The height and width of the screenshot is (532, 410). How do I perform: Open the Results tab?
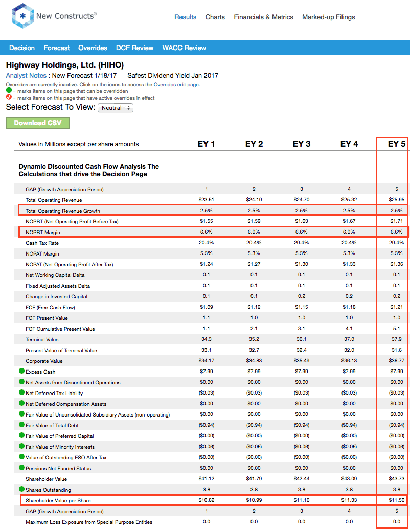pos(185,17)
